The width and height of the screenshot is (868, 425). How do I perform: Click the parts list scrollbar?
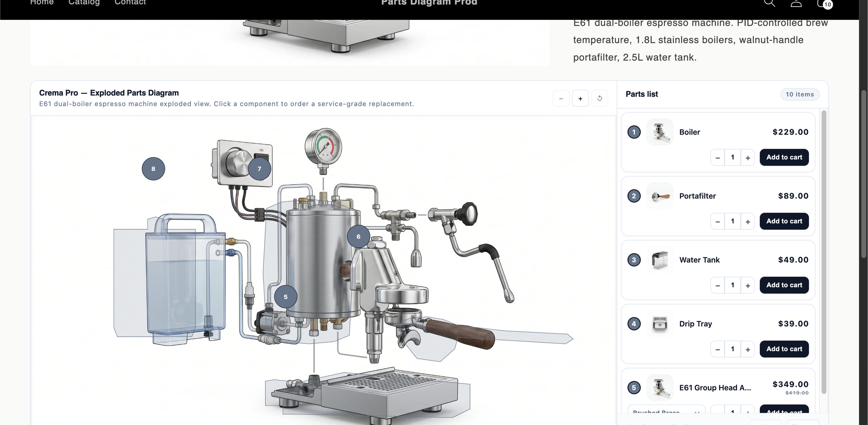pos(824,252)
